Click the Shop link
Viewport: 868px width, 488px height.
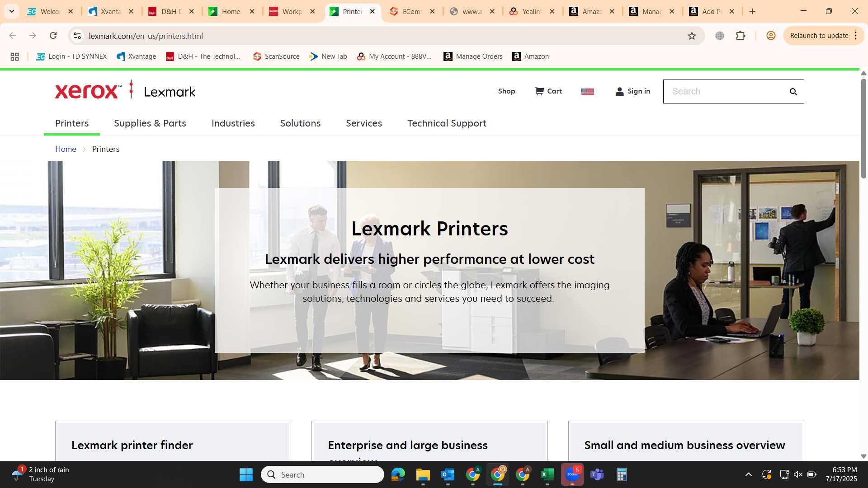[x=506, y=91]
